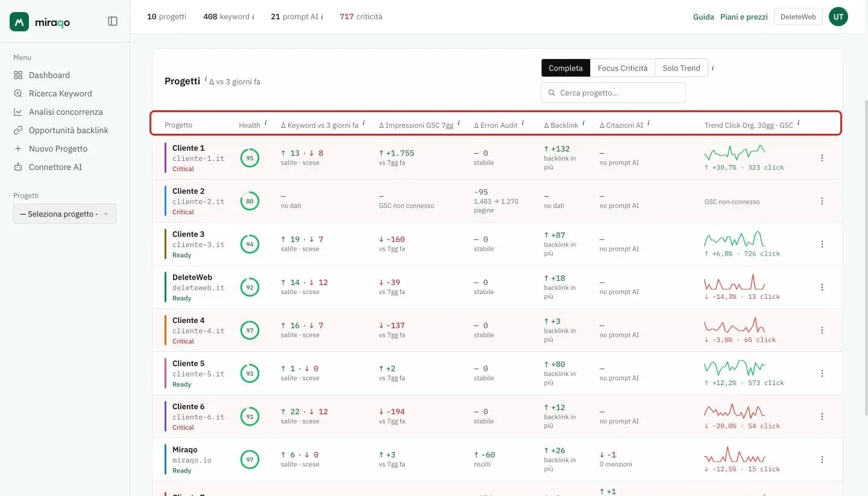Switch to the Completa view

coord(565,68)
